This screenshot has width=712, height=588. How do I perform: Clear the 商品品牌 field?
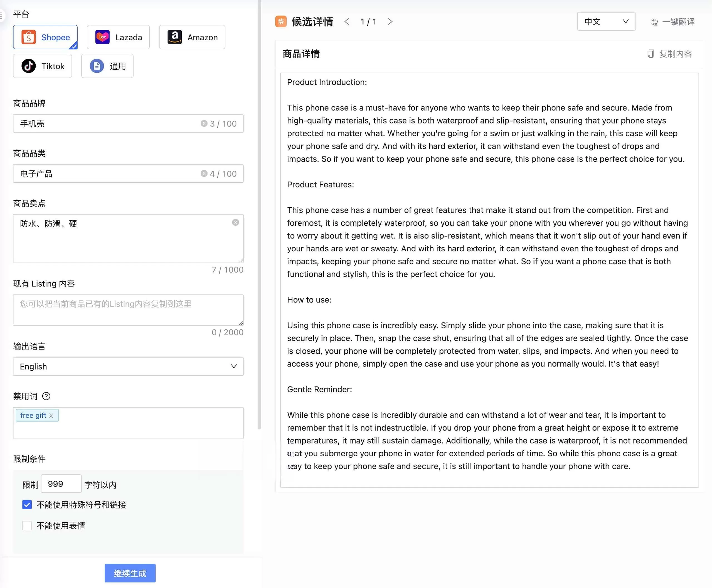(x=204, y=123)
